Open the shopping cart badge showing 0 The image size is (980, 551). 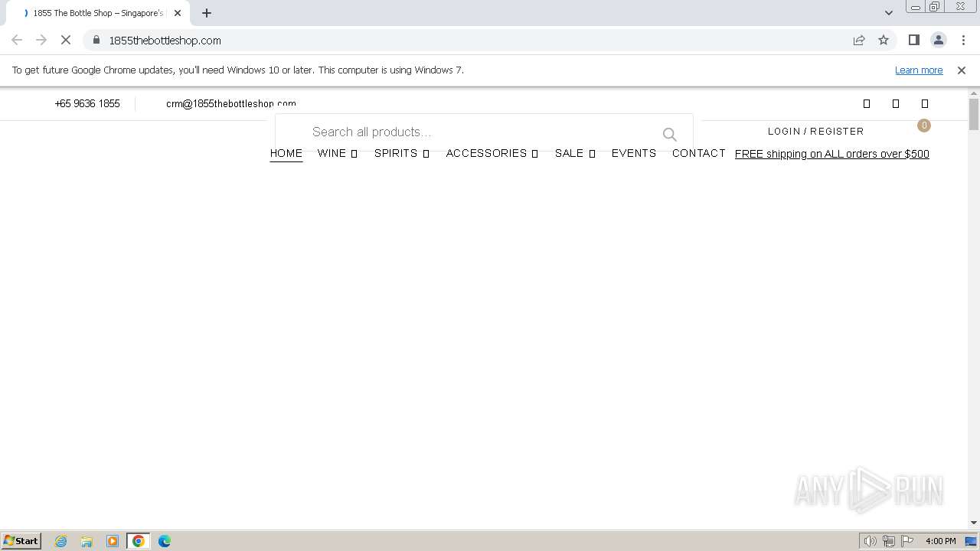(924, 126)
